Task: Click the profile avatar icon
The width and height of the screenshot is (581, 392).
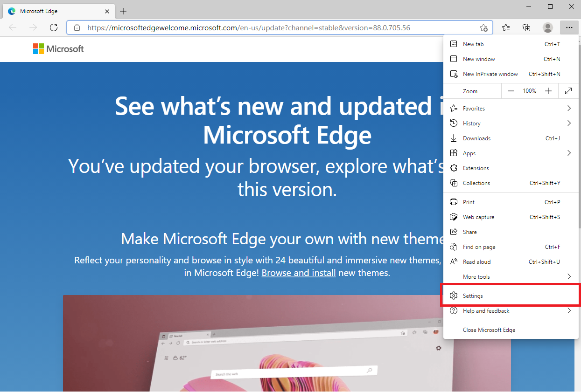Action: tap(548, 28)
